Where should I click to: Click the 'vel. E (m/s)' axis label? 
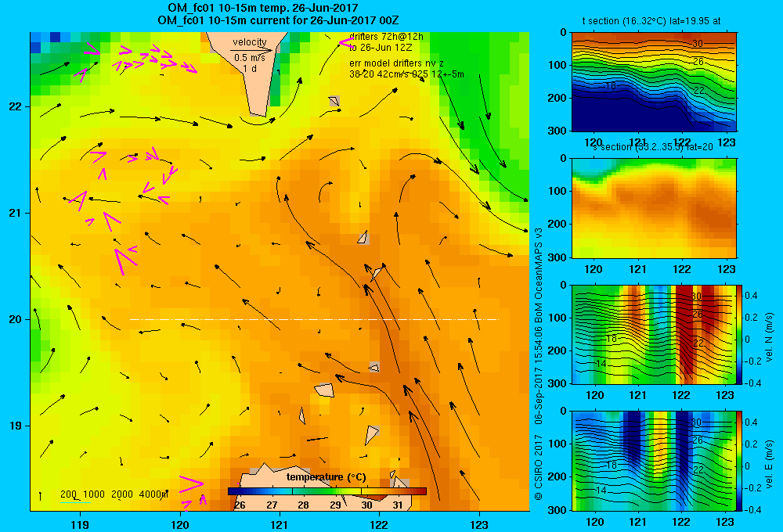(x=770, y=464)
